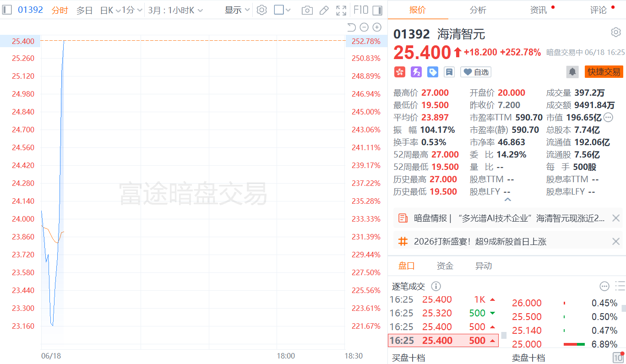Click the hashtag topic icon

[403, 241]
